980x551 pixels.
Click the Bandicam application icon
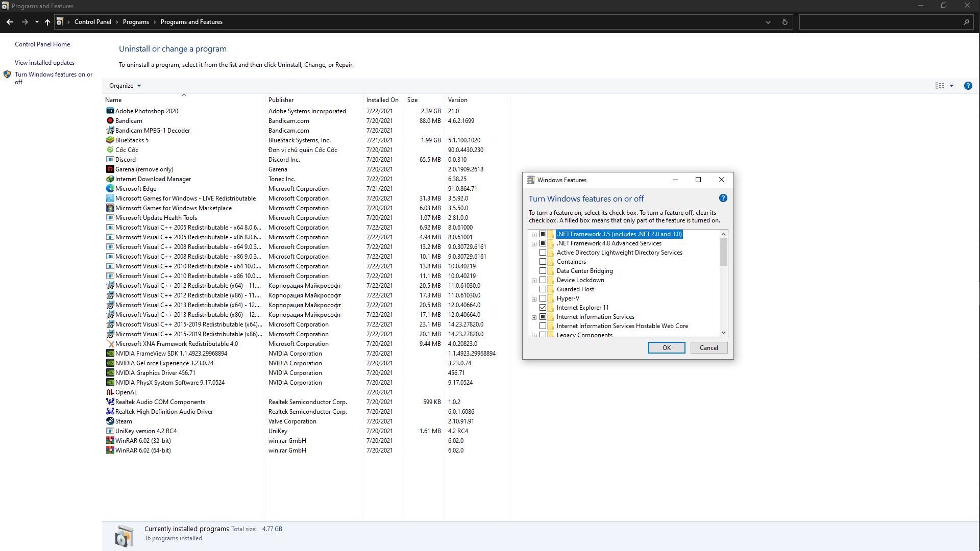click(110, 120)
